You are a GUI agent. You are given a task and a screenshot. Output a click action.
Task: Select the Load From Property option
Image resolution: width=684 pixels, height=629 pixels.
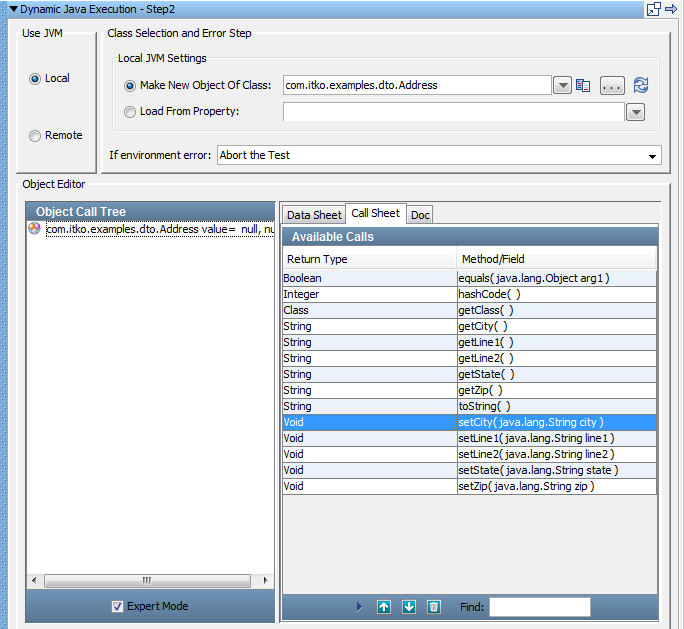130,112
